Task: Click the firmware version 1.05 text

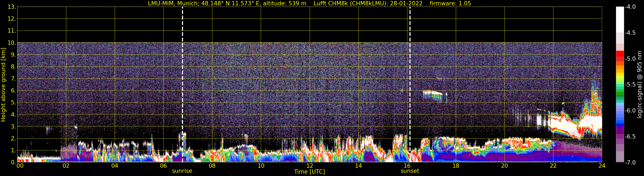Action: coord(450,3)
